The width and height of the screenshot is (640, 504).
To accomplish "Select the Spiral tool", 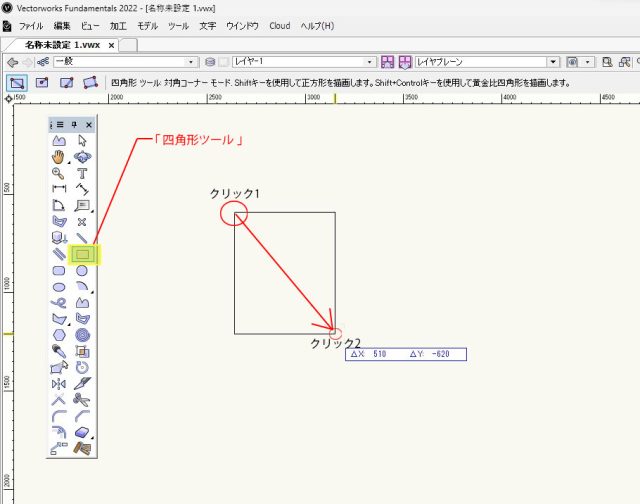I will (x=83, y=335).
